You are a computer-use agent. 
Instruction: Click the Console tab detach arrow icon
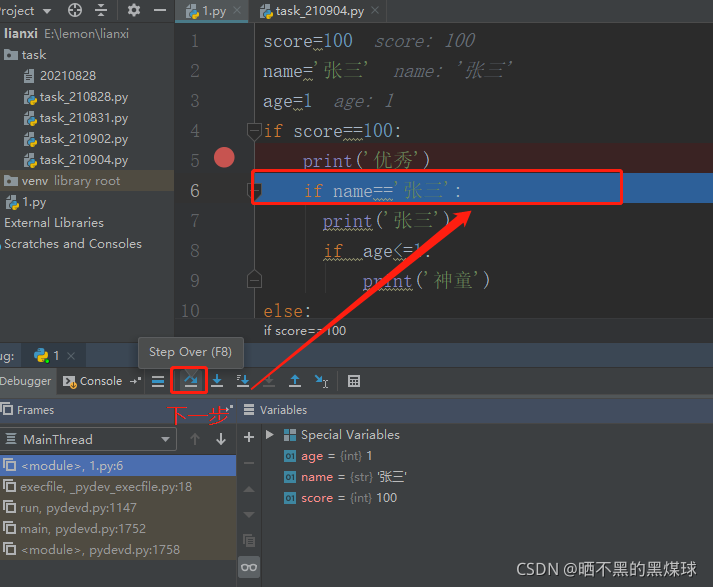coord(136,381)
